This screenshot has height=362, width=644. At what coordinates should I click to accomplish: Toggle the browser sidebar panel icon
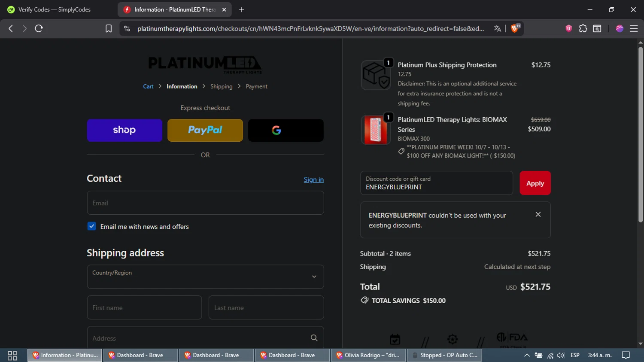click(597, 28)
